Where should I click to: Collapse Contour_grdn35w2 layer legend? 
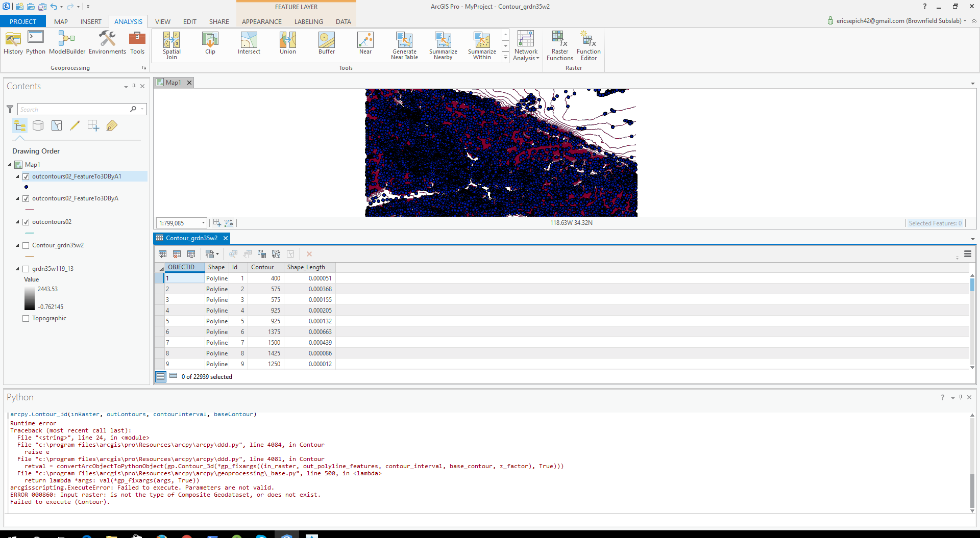click(x=17, y=245)
